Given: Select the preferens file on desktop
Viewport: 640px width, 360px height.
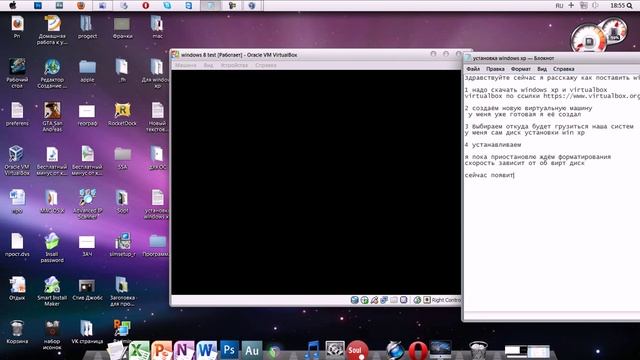Looking at the screenshot, I should click(x=17, y=114).
